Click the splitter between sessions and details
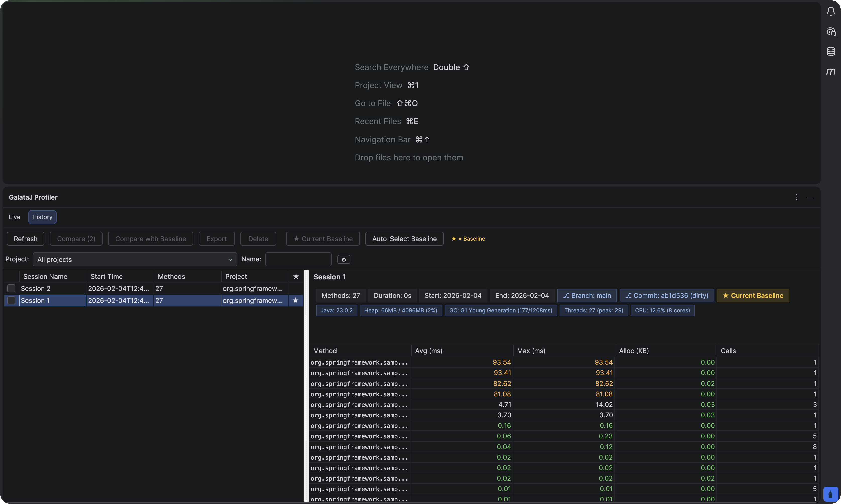Viewport: 841px width, 504px height. pos(306,385)
